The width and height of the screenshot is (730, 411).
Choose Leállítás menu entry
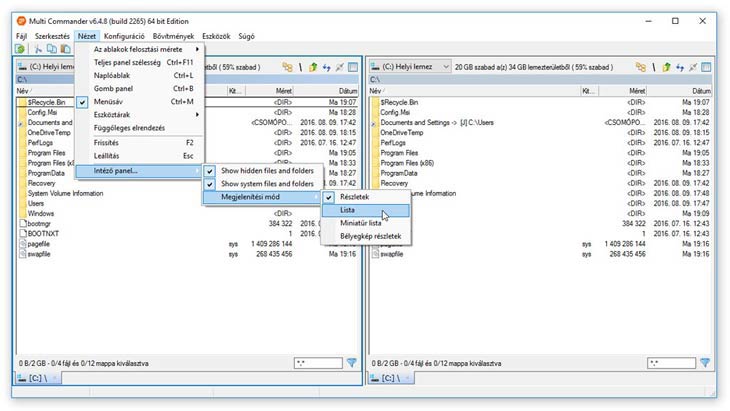(140, 156)
